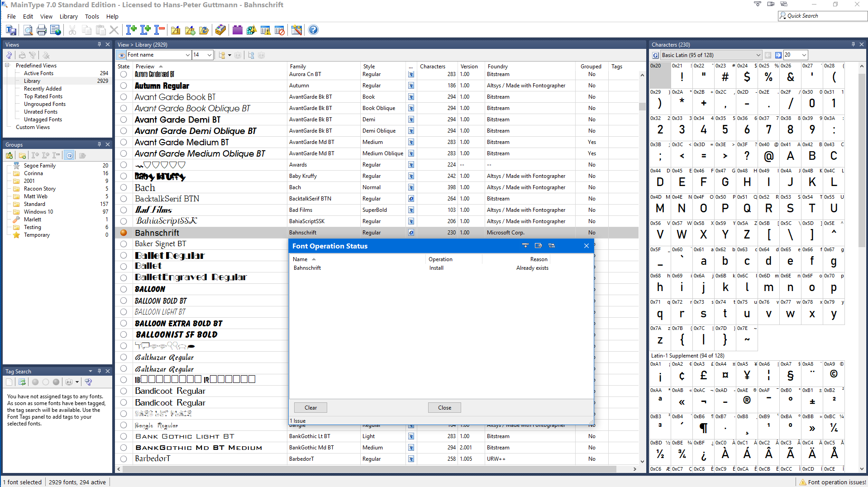Open the character size 20 dropdown
Viewport: 868px width, 487px height.
pyautogui.click(x=804, y=55)
